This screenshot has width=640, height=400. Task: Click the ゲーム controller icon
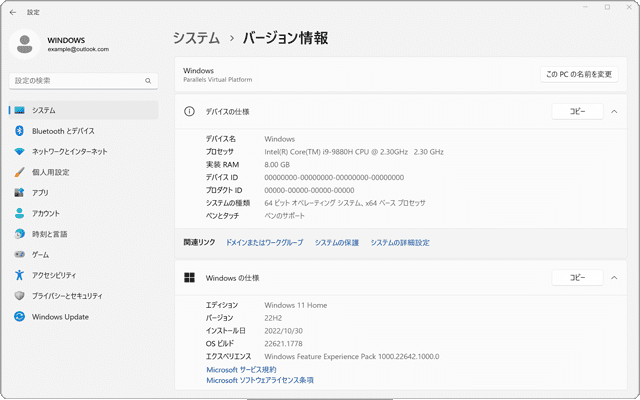(19, 254)
